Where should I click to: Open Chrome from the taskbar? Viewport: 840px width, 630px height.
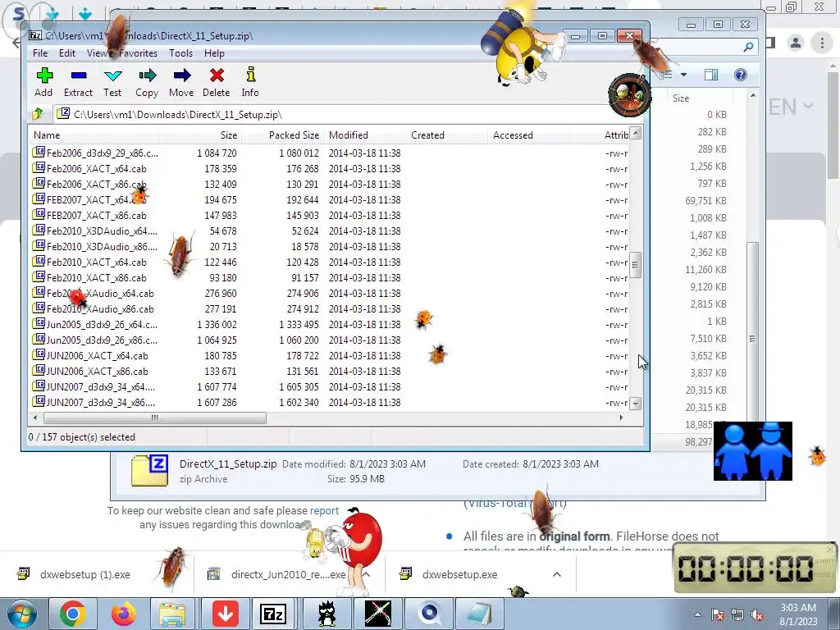(72, 614)
